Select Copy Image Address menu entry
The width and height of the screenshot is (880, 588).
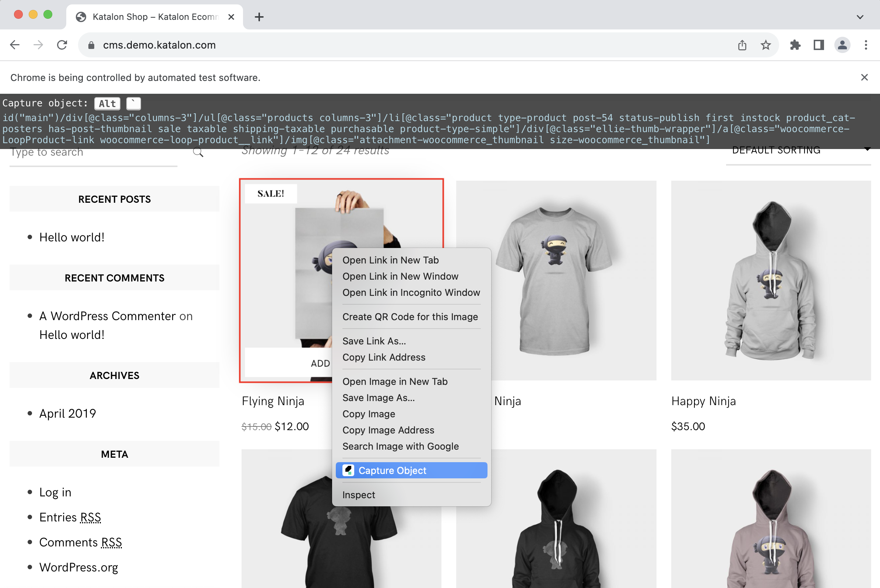pos(388,430)
